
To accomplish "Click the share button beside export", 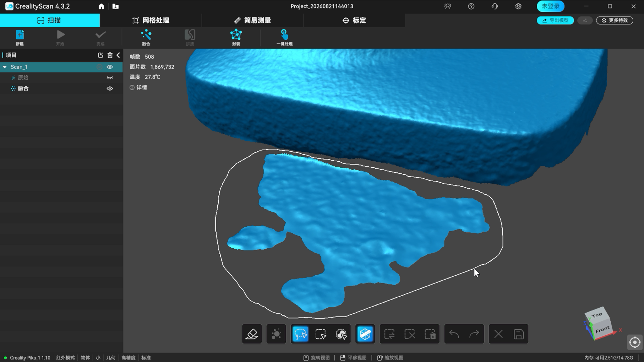I will (x=585, y=20).
